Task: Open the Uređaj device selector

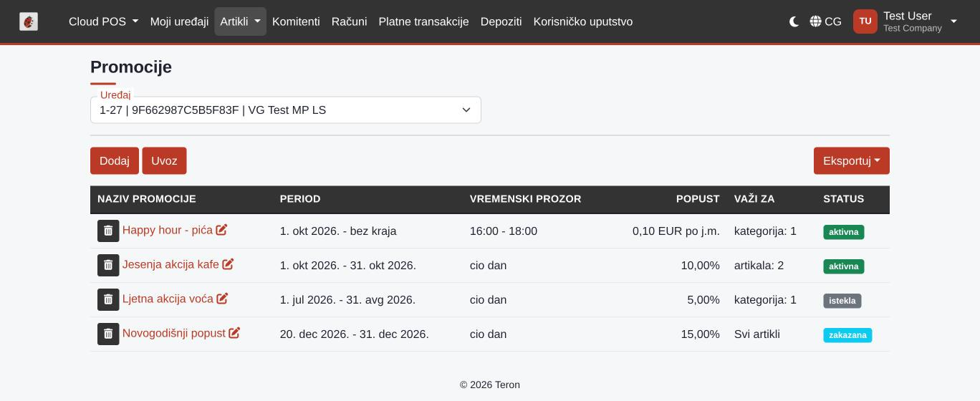Action: tap(286, 110)
